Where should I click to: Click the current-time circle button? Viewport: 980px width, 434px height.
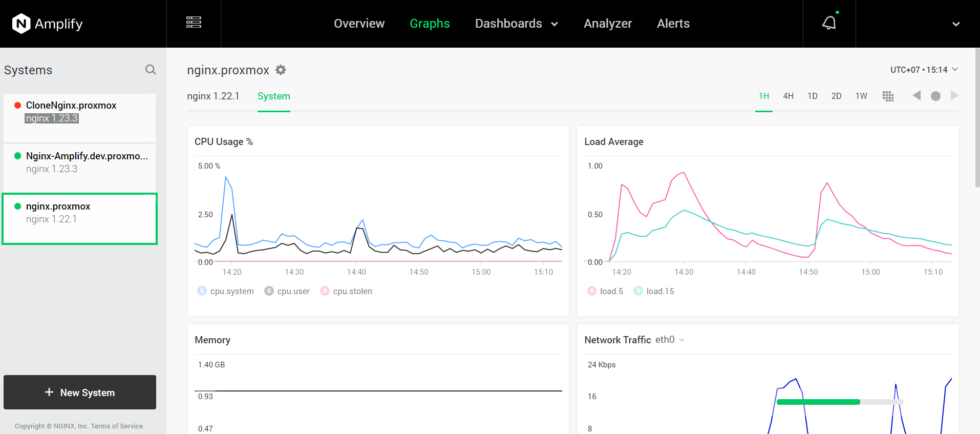tap(935, 96)
